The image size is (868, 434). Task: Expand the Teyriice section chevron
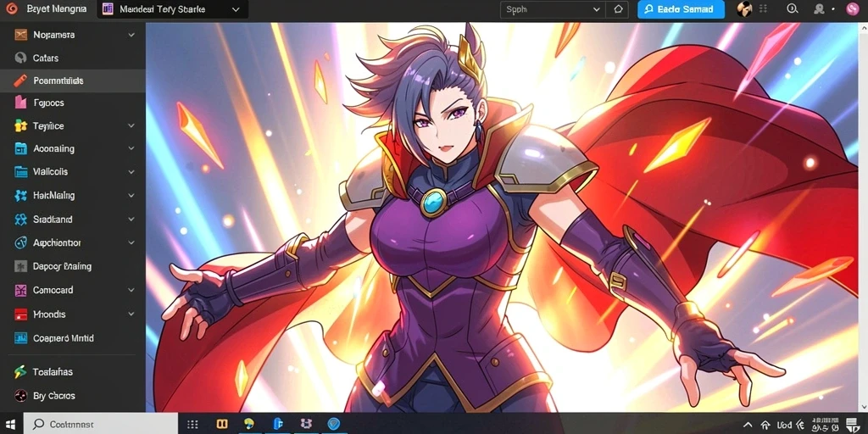[131, 125]
